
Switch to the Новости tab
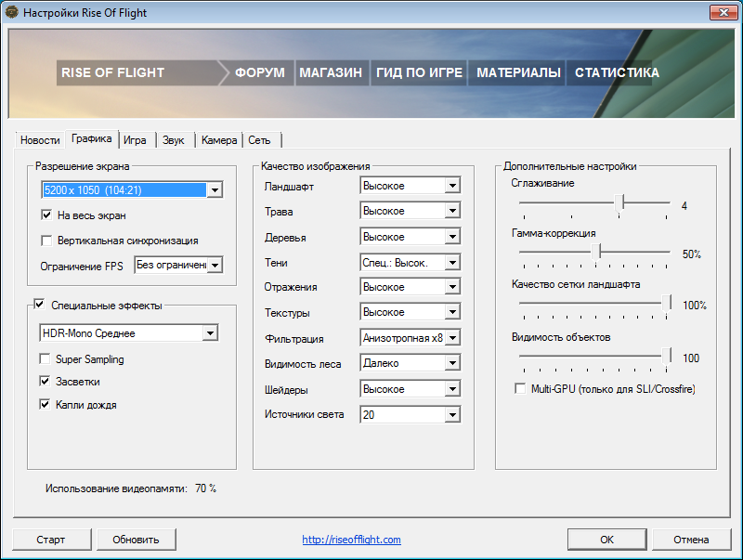[x=40, y=140]
